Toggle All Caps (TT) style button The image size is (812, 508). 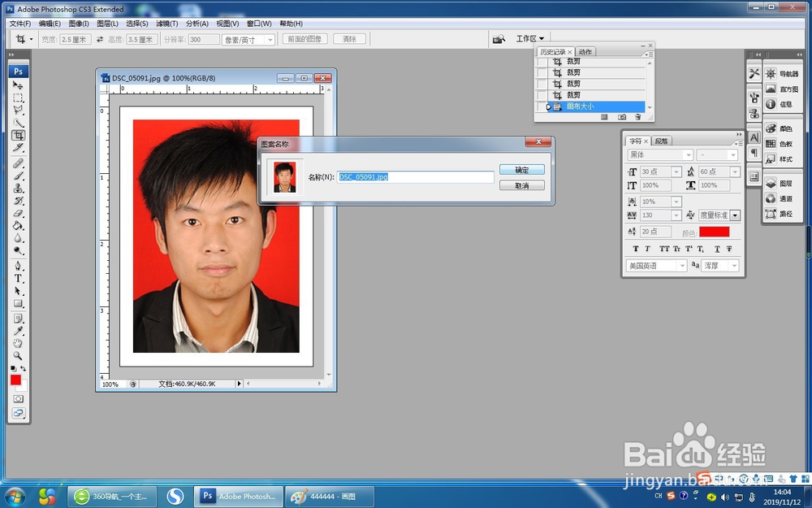664,249
